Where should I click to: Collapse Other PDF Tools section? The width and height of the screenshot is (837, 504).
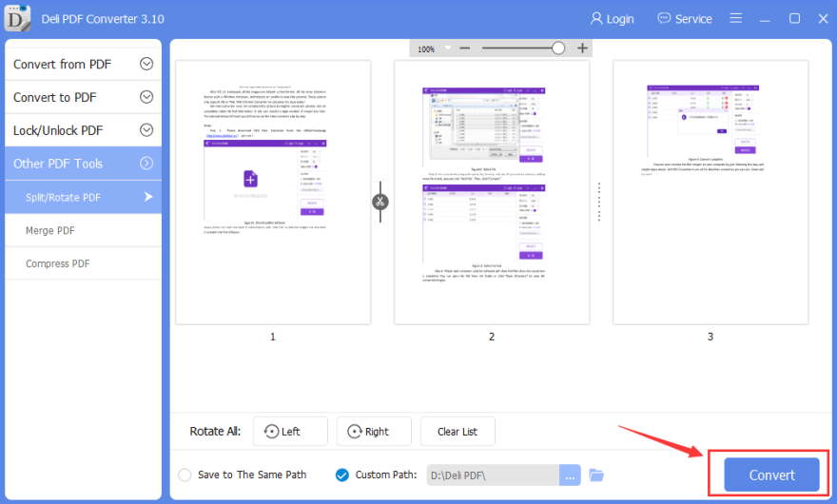[x=84, y=164]
